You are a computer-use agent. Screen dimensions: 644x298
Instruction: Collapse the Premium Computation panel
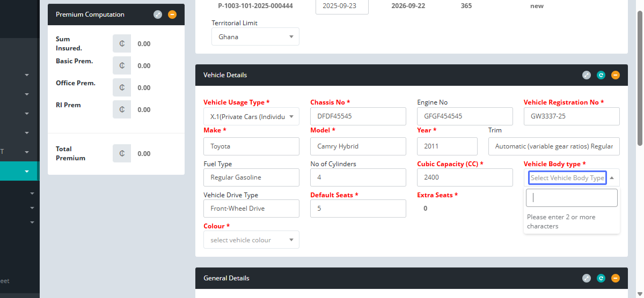click(172, 14)
